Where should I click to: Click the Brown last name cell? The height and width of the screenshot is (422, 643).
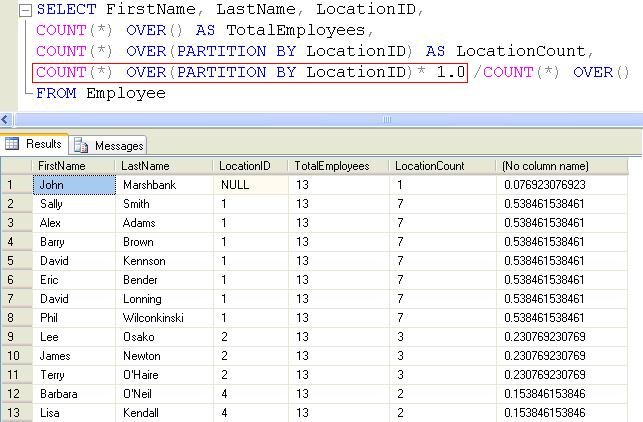[x=164, y=242]
